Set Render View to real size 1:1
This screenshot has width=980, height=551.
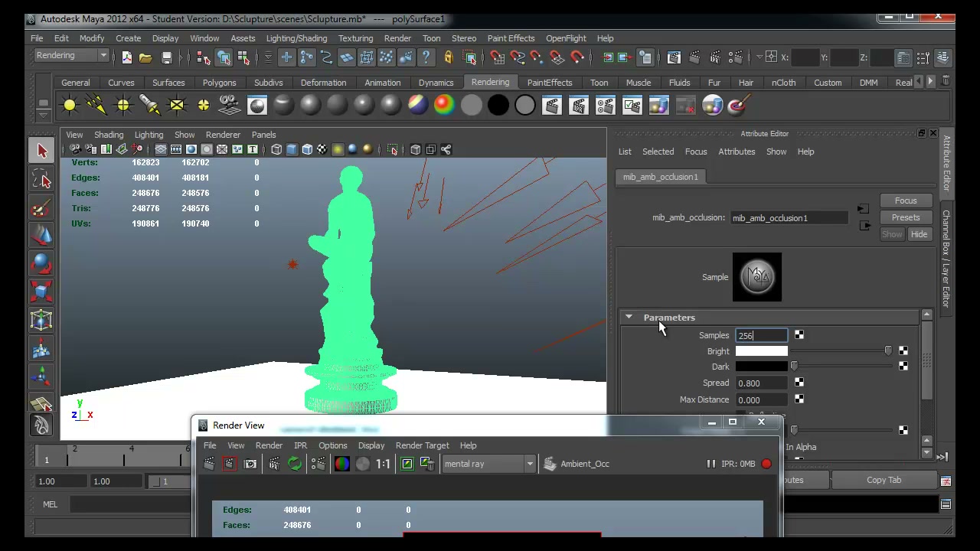[383, 464]
